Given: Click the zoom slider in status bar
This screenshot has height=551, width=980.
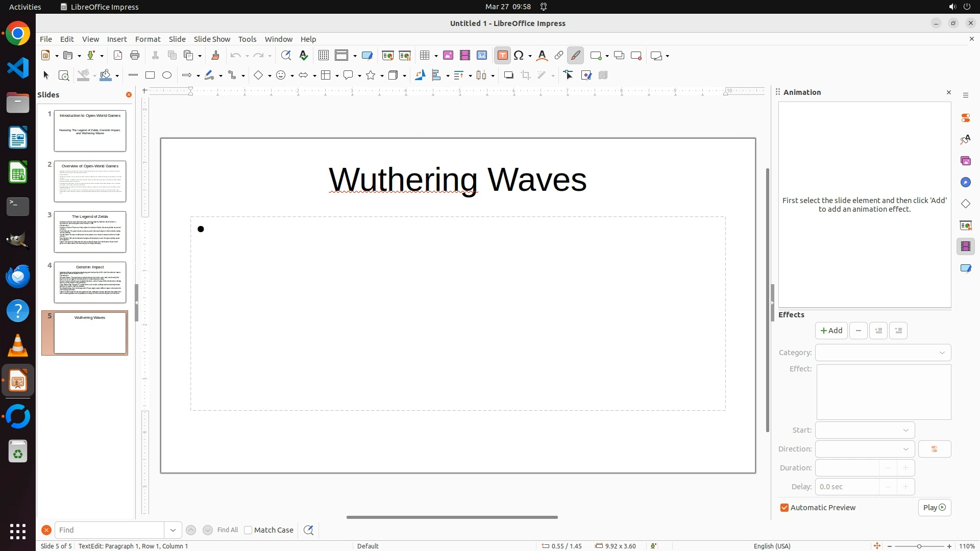Looking at the screenshot, I should [919, 546].
